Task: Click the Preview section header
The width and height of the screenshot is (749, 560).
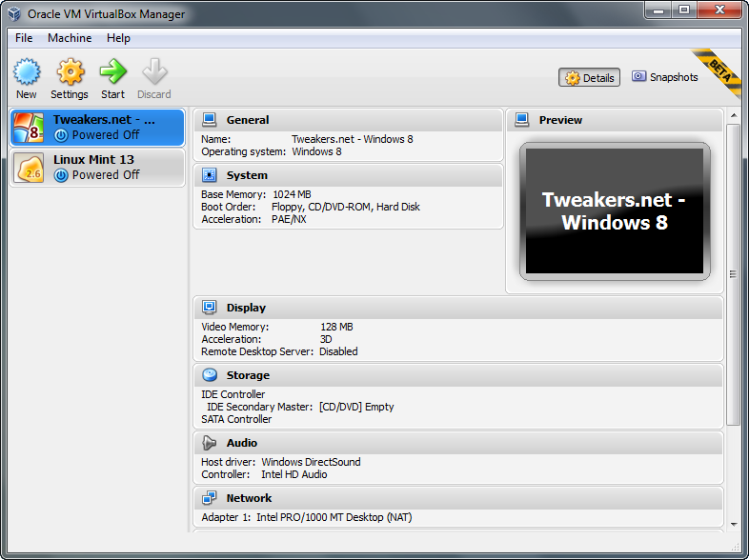Action: (x=615, y=120)
